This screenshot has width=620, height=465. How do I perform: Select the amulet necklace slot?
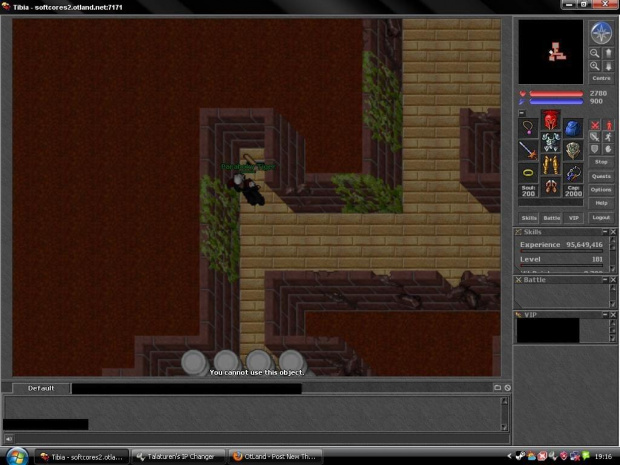tap(528, 128)
